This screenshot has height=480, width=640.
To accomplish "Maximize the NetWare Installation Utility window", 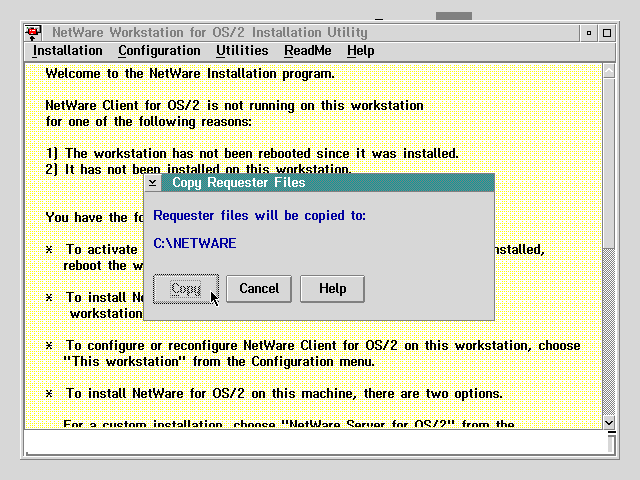I will click(x=607, y=33).
